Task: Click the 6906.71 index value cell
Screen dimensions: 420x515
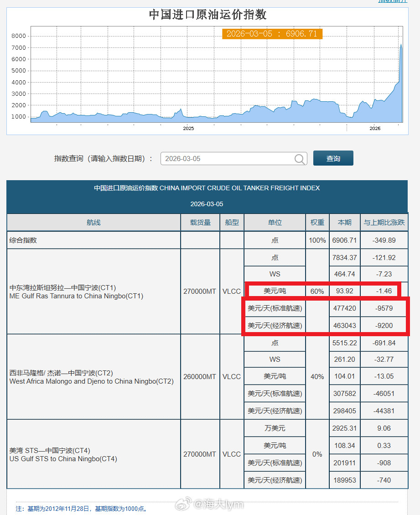Action: coord(345,240)
